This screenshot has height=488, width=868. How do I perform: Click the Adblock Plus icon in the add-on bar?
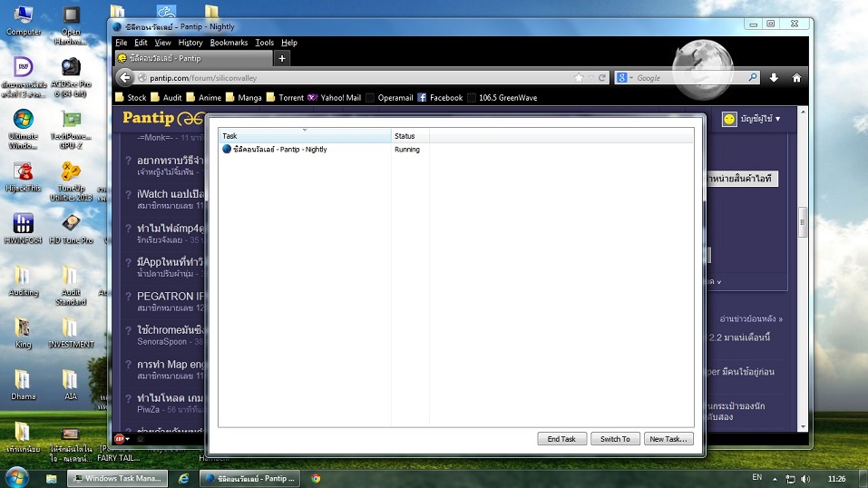pos(119,439)
